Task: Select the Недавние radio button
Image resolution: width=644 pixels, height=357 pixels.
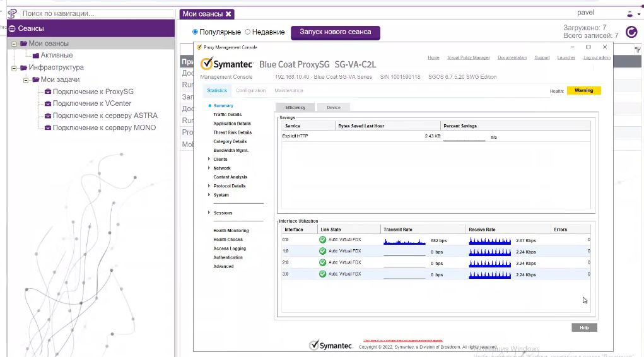Action: [248, 32]
